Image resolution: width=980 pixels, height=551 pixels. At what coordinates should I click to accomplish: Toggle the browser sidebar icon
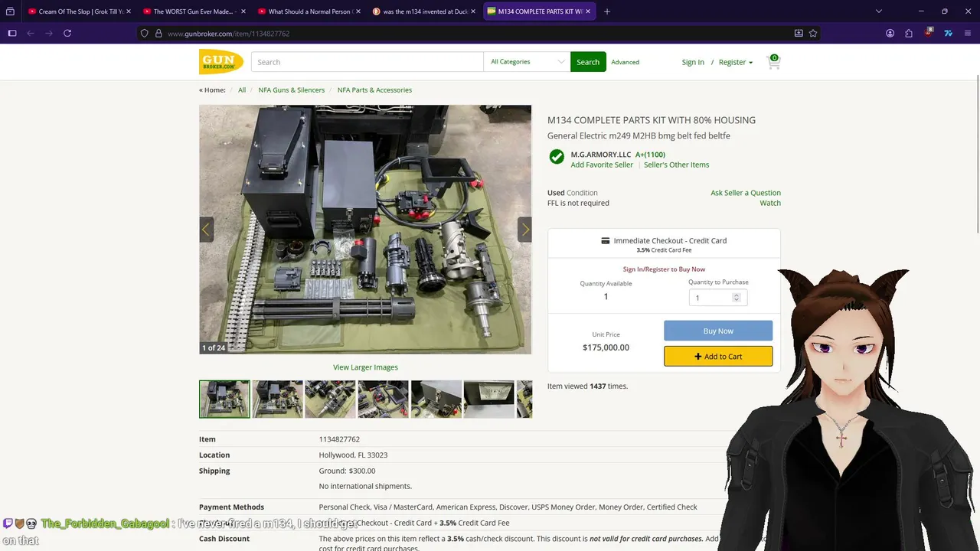coord(11,33)
